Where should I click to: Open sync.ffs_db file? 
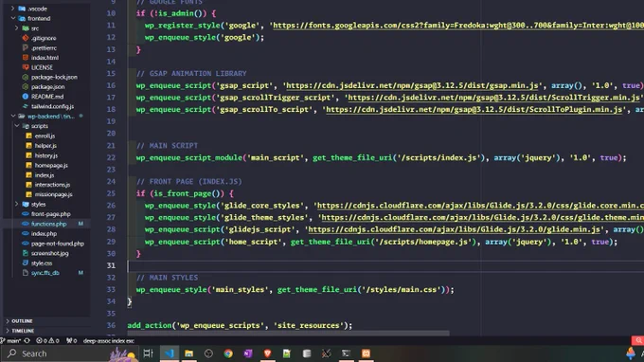(x=45, y=273)
